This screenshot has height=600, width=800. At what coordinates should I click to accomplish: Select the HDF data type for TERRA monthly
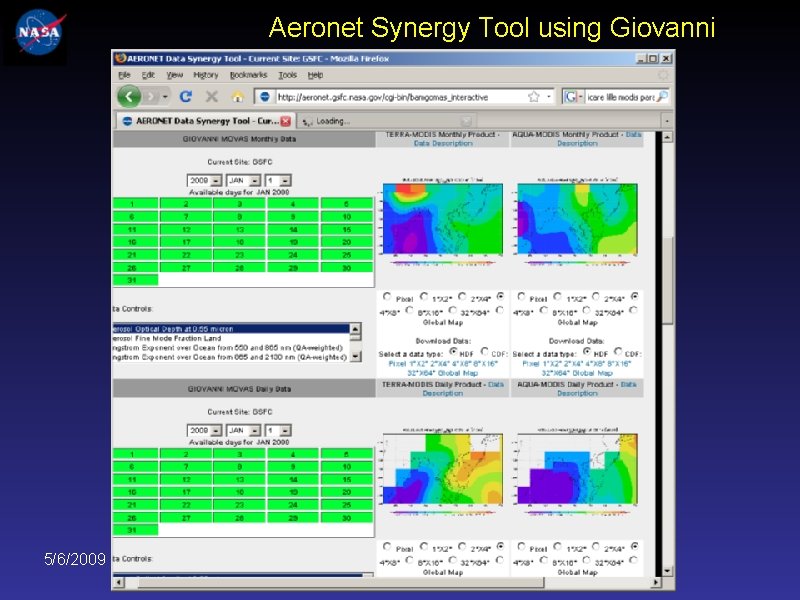pyautogui.click(x=453, y=352)
